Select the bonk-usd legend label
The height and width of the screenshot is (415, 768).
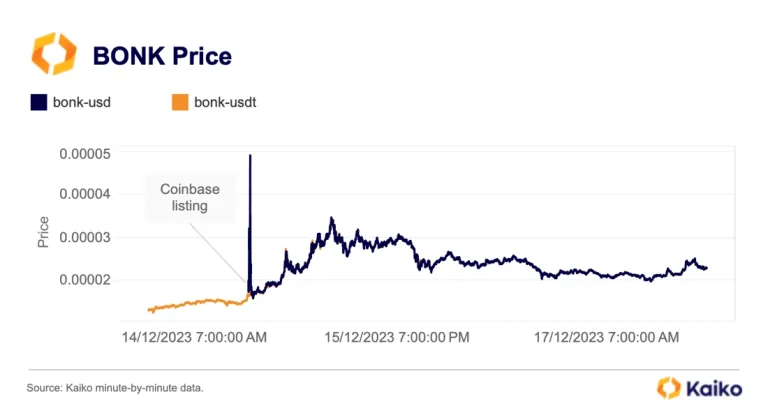(82, 102)
